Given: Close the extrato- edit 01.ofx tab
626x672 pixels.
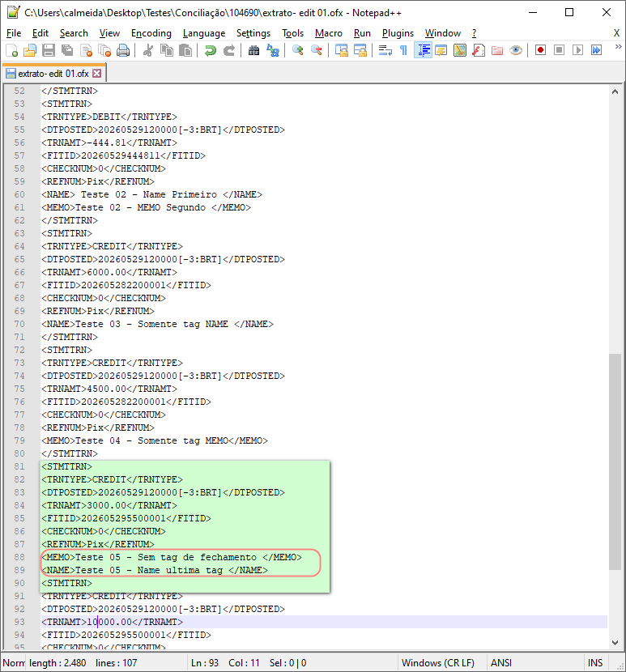Looking at the screenshot, I should coord(97,74).
